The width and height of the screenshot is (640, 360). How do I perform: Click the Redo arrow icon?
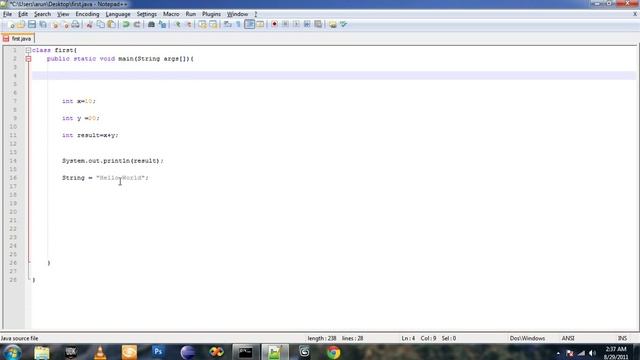(x=137, y=24)
